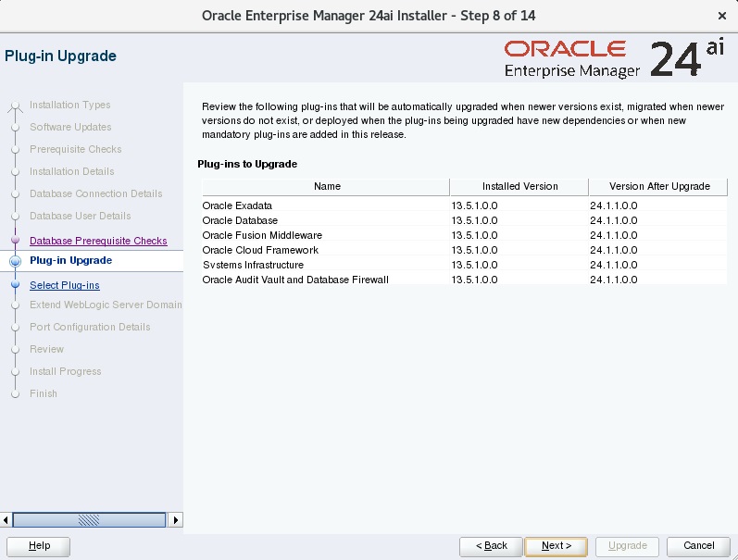Select the Plug-in Upgrade step in sidebar

pos(70,260)
